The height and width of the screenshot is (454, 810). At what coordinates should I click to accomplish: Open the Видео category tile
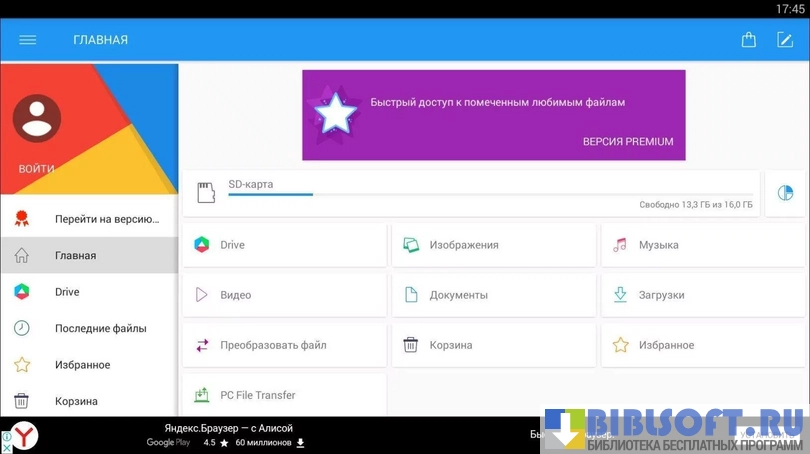[x=284, y=295]
